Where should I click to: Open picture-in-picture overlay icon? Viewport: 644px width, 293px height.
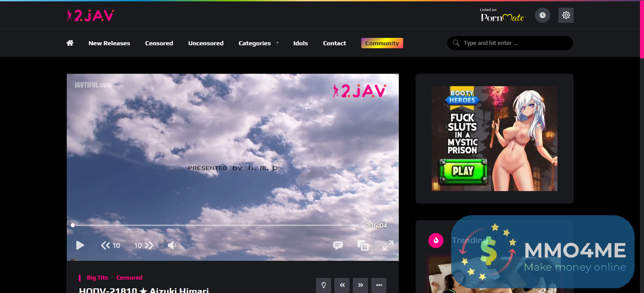pos(363,245)
